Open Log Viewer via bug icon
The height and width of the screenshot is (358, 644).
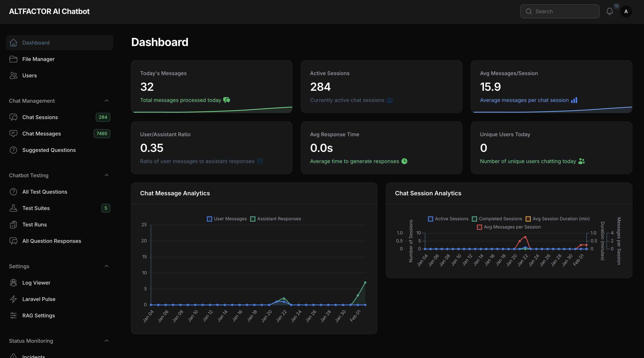tap(14, 283)
